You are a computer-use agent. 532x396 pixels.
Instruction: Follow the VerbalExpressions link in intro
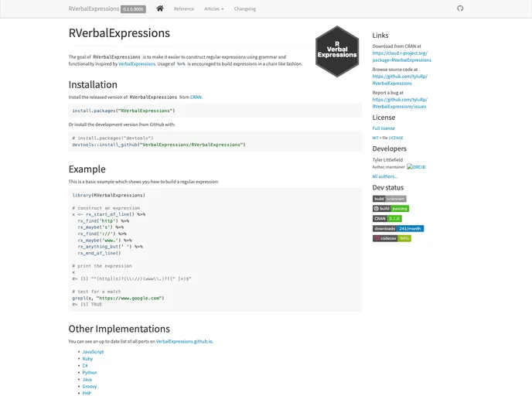(x=137, y=63)
